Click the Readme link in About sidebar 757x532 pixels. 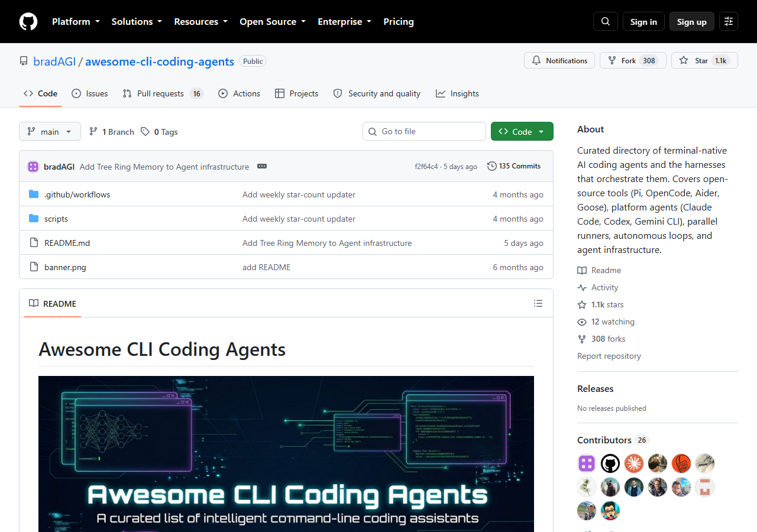point(599,270)
